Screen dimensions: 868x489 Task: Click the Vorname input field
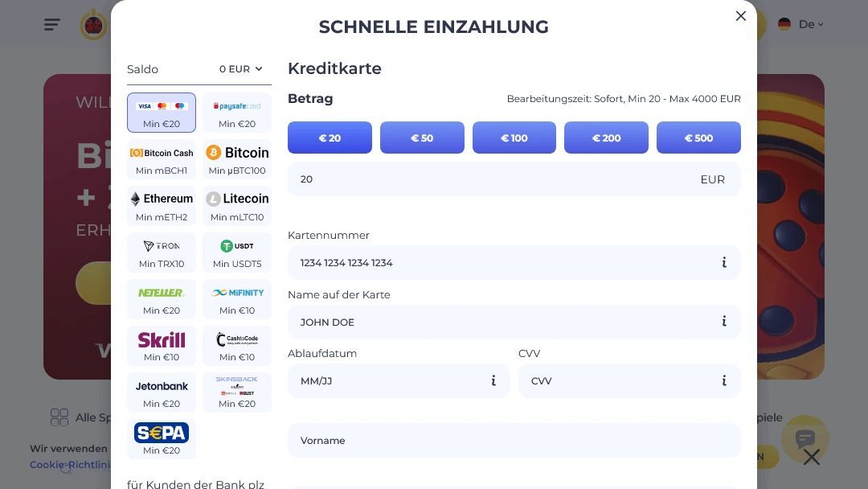coord(514,440)
